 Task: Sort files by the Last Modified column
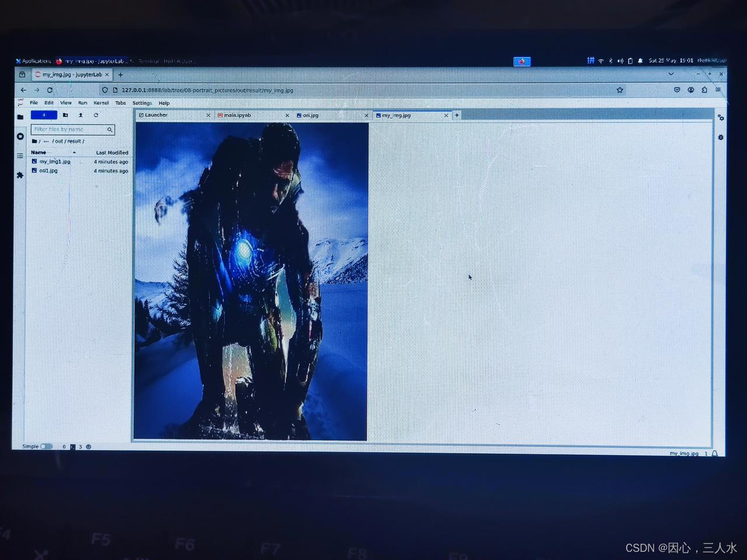112,152
